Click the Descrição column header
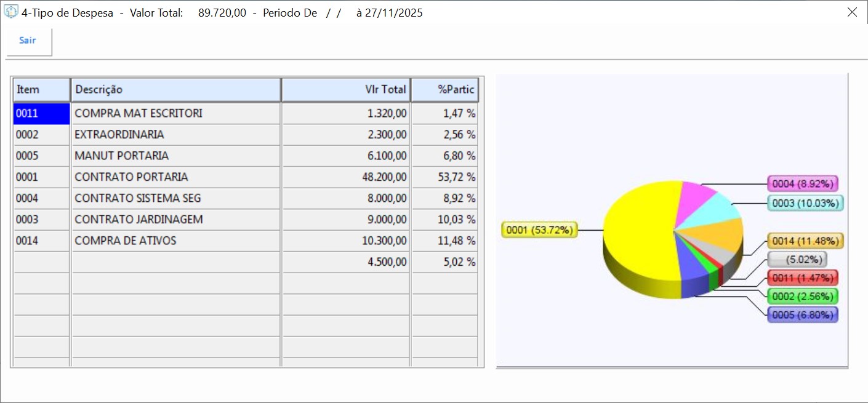 pyautogui.click(x=175, y=90)
